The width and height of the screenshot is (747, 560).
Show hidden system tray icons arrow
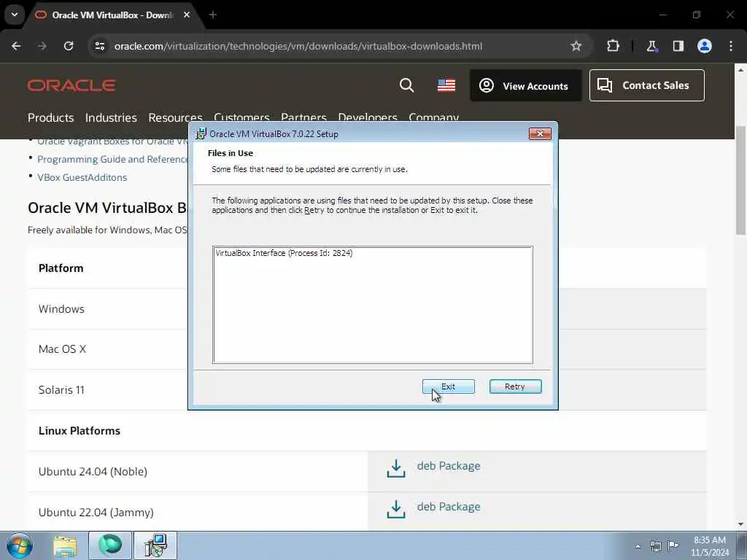638,545
